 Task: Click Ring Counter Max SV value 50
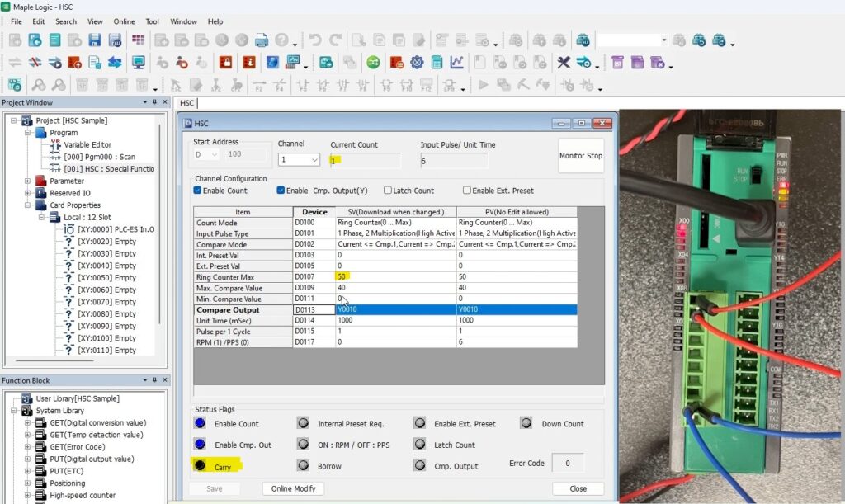(395, 277)
